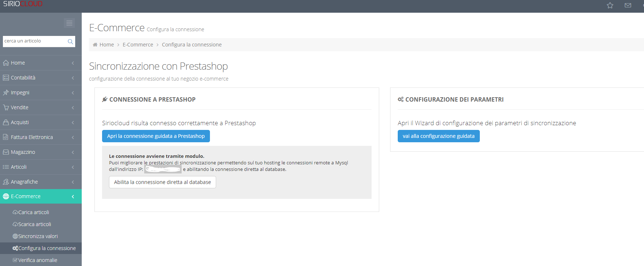Click 'Le connessione avviene tramite modulo.' text
Viewport: 644px width, 266px height.
pyautogui.click(x=157, y=156)
